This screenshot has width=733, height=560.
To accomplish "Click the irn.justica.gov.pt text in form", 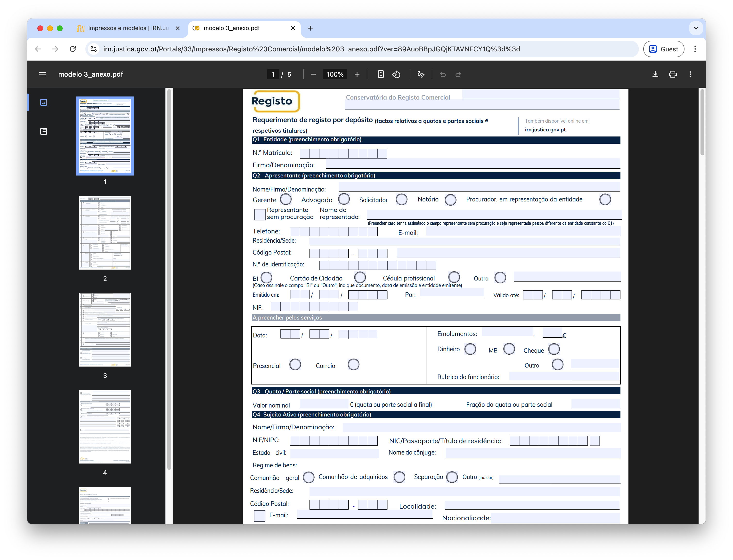I will point(545,130).
